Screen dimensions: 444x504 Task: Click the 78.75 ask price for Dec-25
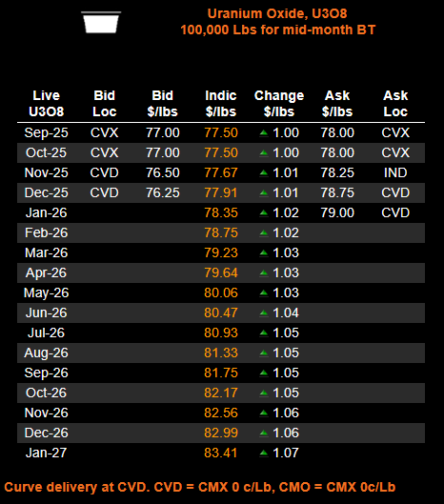(x=337, y=192)
